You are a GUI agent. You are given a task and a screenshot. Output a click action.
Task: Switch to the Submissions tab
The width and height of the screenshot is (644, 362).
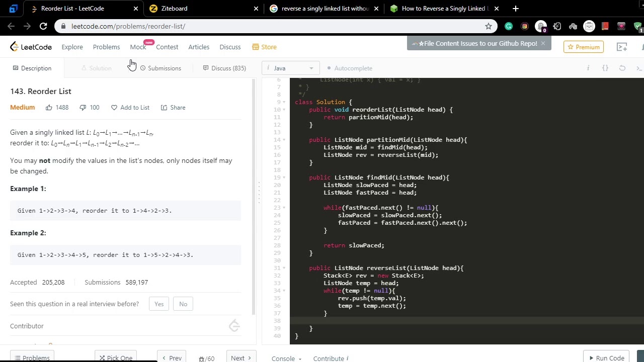160,68
